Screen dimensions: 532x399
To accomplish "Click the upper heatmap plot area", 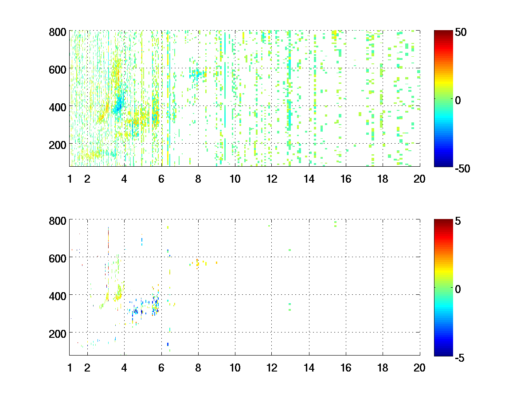I will 245,98.
